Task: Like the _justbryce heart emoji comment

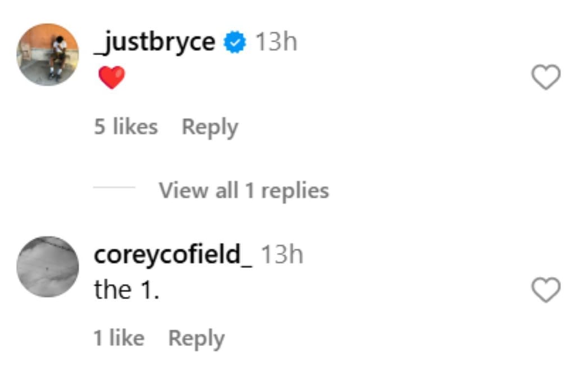Action: (546, 78)
